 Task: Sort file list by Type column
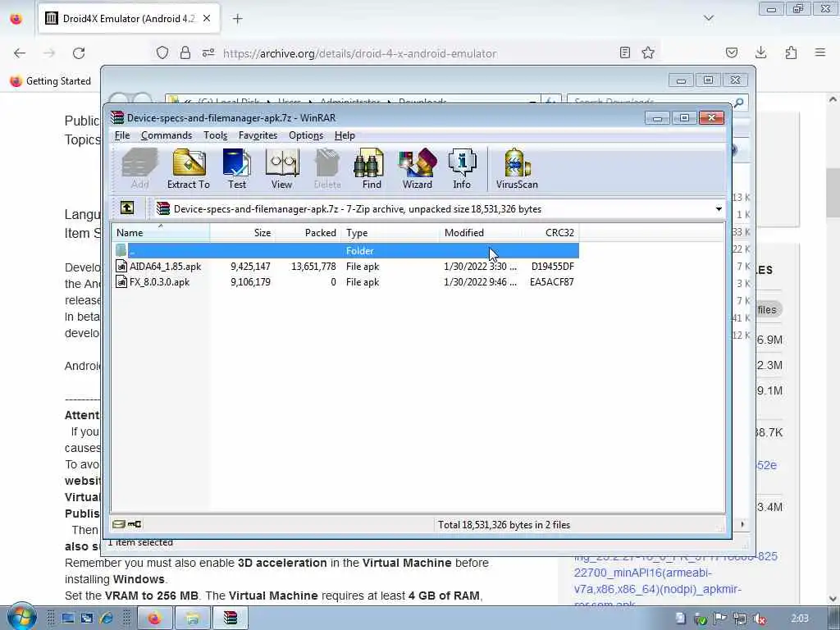[390, 232]
